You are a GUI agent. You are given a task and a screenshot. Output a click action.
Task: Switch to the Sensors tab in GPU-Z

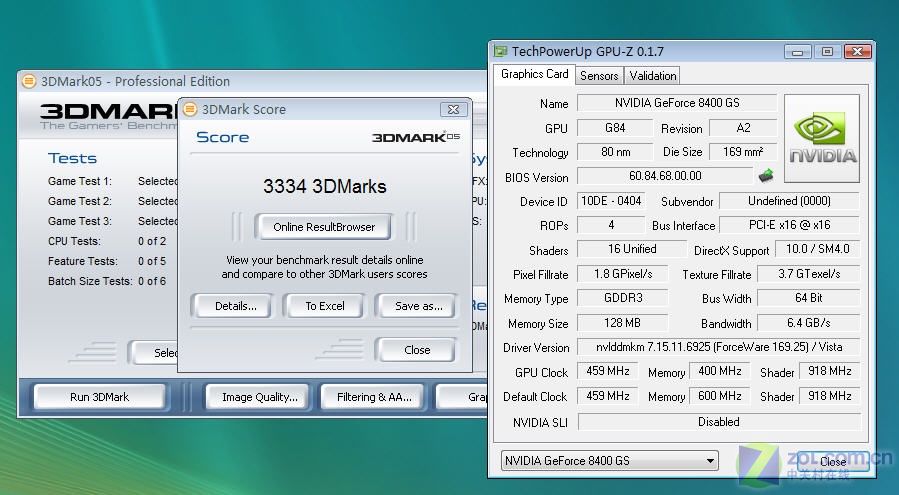[599, 76]
